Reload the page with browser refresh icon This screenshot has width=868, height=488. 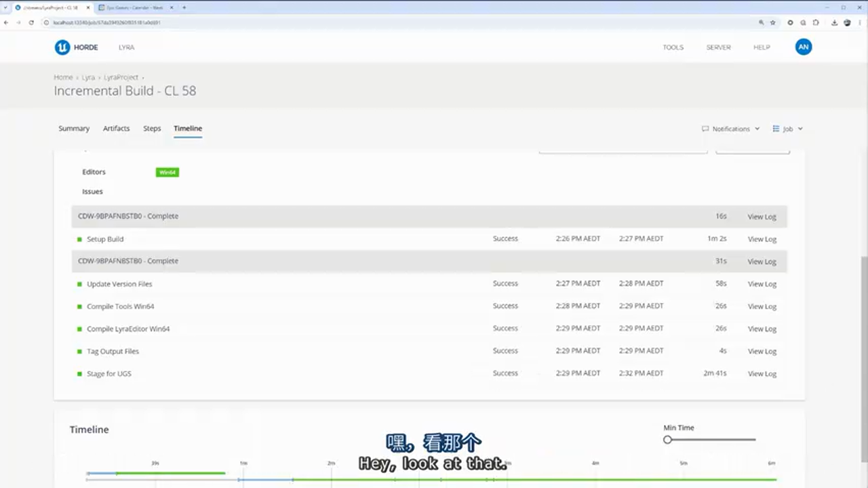click(31, 22)
